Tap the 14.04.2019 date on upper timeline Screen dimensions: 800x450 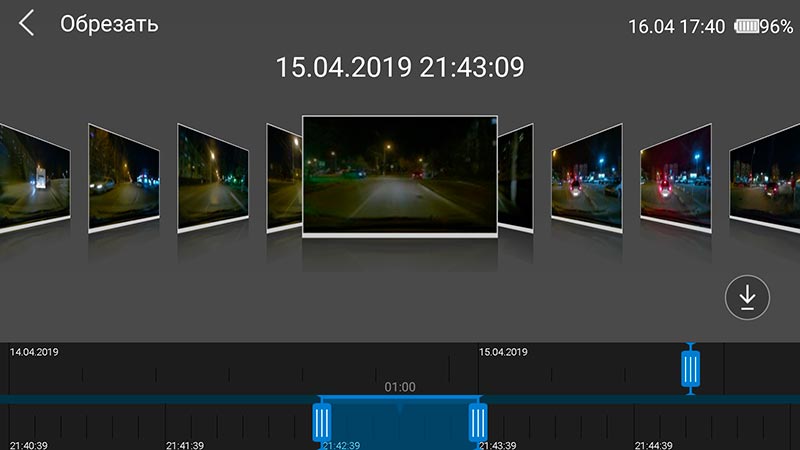[35, 352]
